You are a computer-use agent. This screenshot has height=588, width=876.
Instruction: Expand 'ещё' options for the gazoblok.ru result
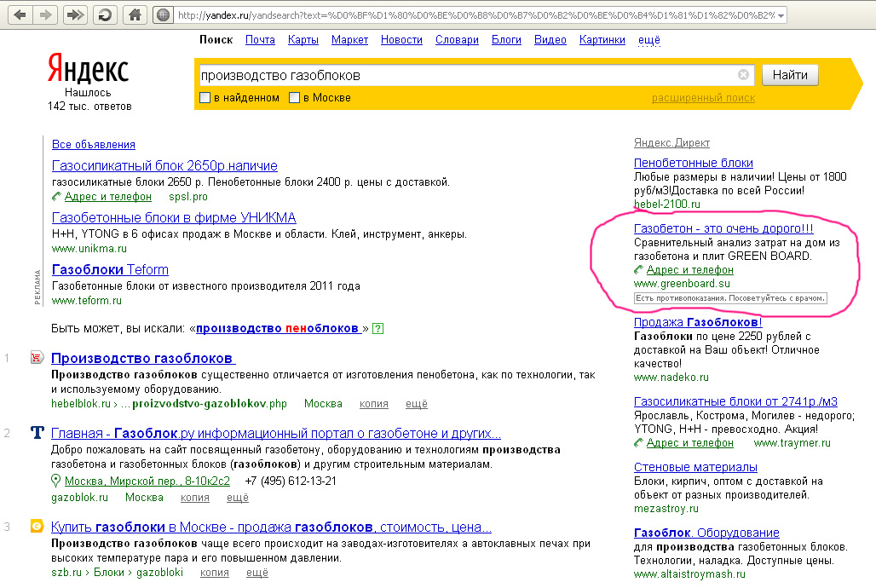click(238, 498)
